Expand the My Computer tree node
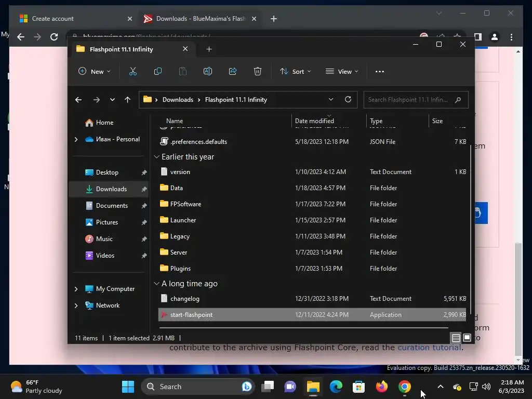The image size is (532, 399). [76, 289]
